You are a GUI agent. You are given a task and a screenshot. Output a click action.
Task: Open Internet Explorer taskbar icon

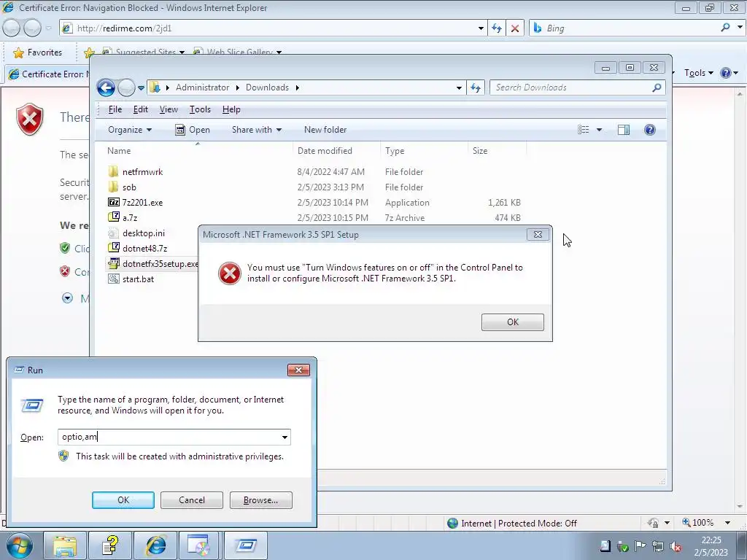click(156, 545)
